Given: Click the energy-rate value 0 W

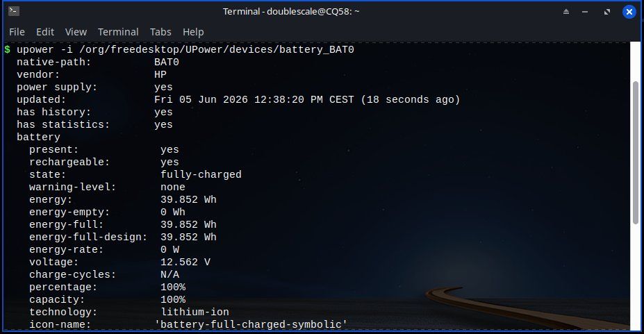Looking at the screenshot, I should pyautogui.click(x=170, y=249).
